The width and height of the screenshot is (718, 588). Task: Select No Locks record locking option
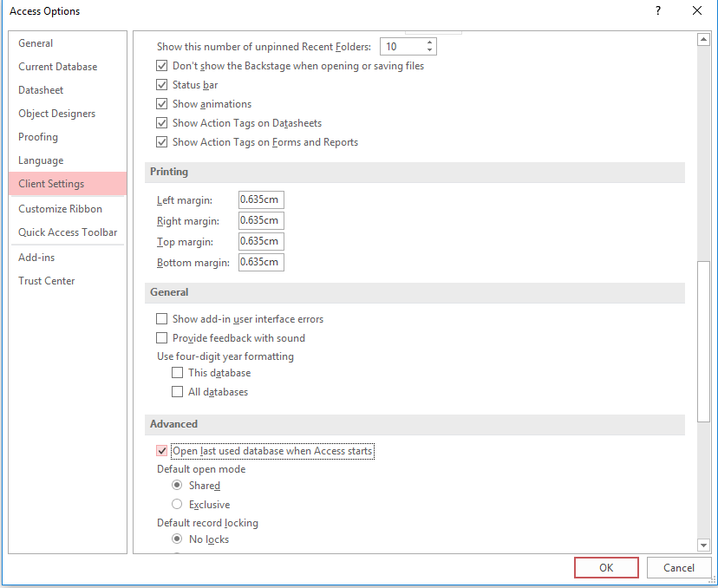click(x=177, y=539)
